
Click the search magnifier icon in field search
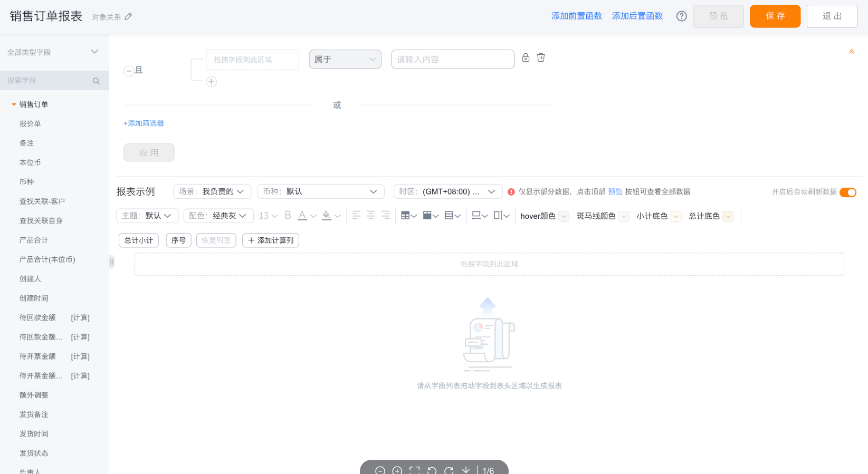[96, 81]
